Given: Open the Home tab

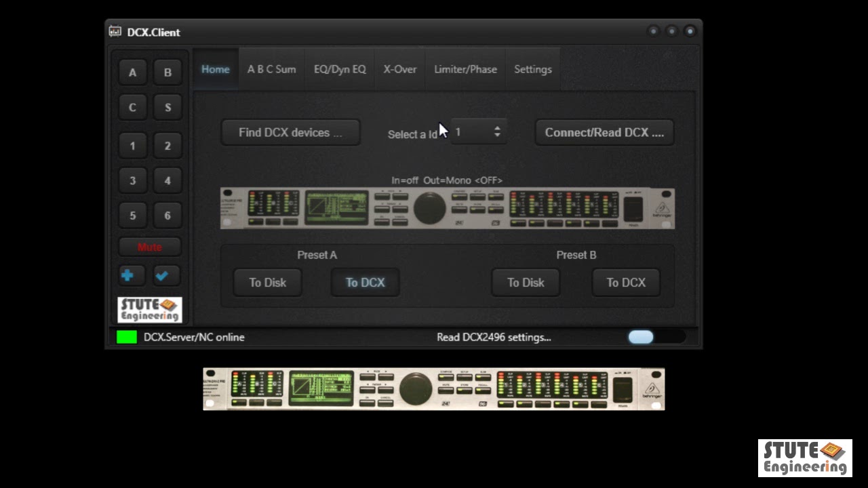Looking at the screenshot, I should [216, 69].
